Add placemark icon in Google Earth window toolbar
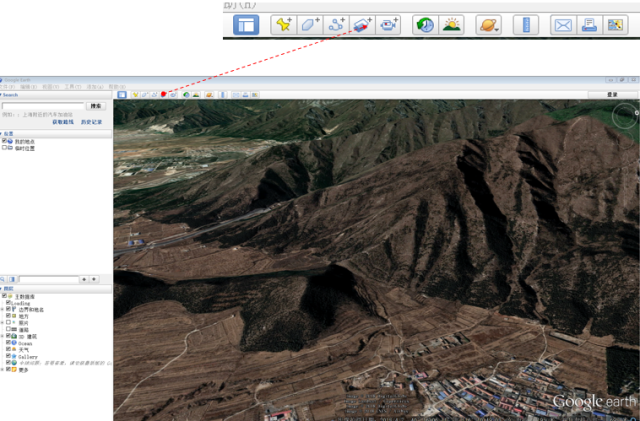The image size is (640, 421). click(135, 95)
